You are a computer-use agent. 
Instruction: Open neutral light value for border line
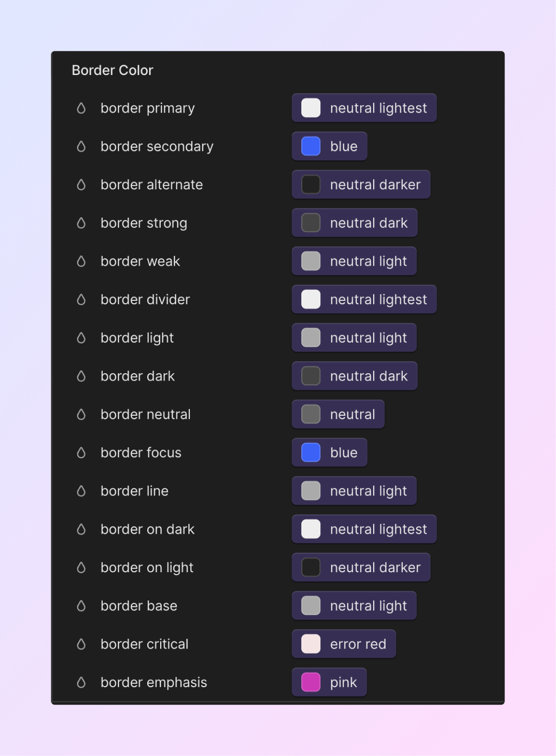pos(354,491)
